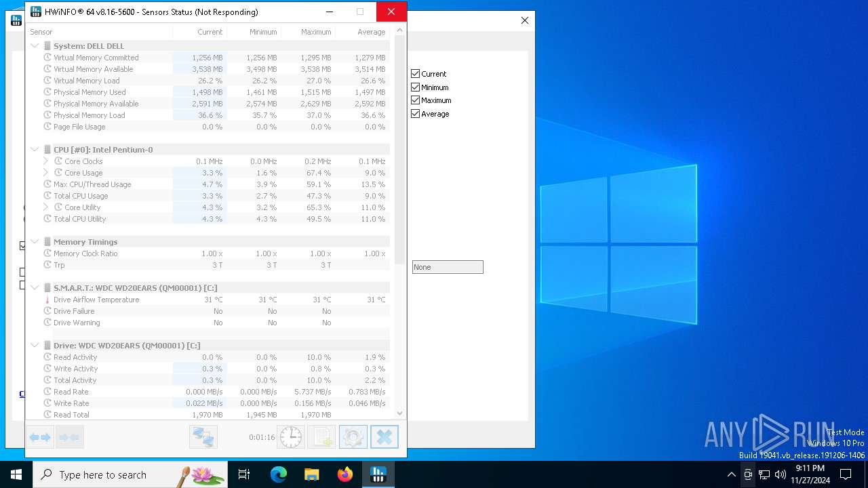Click the Maximum column header

pyautogui.click(x=308, y=32)
